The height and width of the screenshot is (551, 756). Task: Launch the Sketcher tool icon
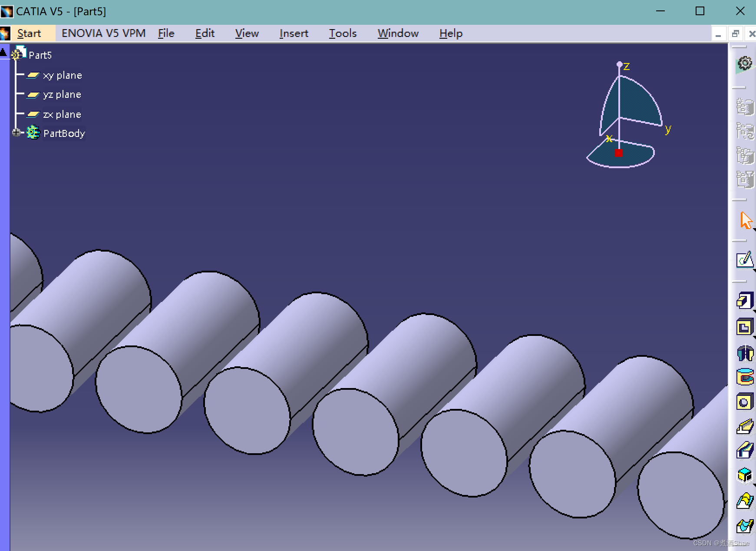[745, 260]
